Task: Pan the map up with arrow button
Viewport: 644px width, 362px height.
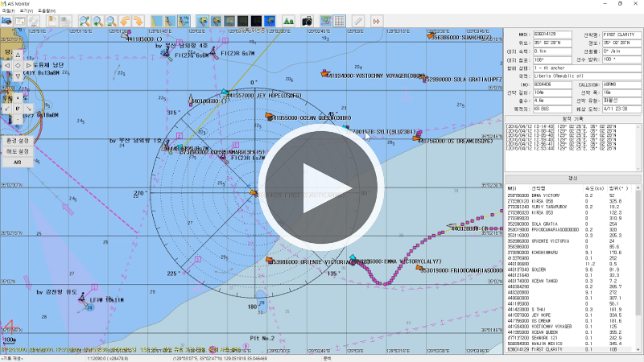Action: [x=18, y=56]
